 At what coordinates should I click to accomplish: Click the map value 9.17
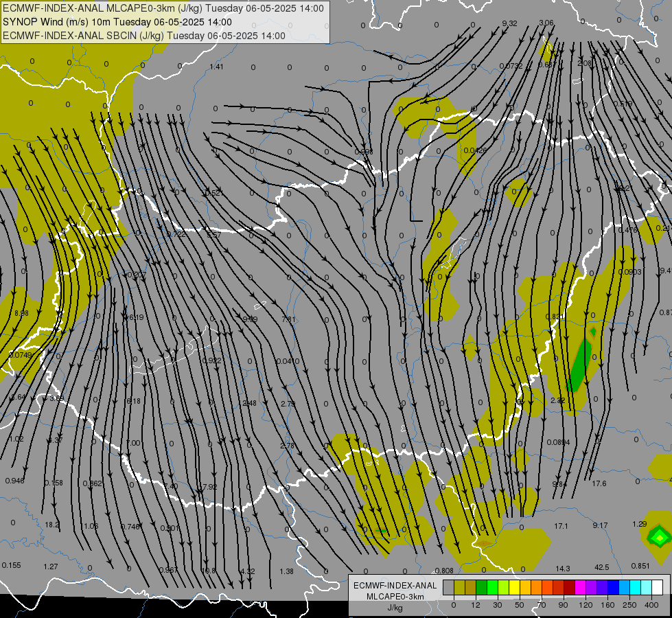[x=601, y=525]
